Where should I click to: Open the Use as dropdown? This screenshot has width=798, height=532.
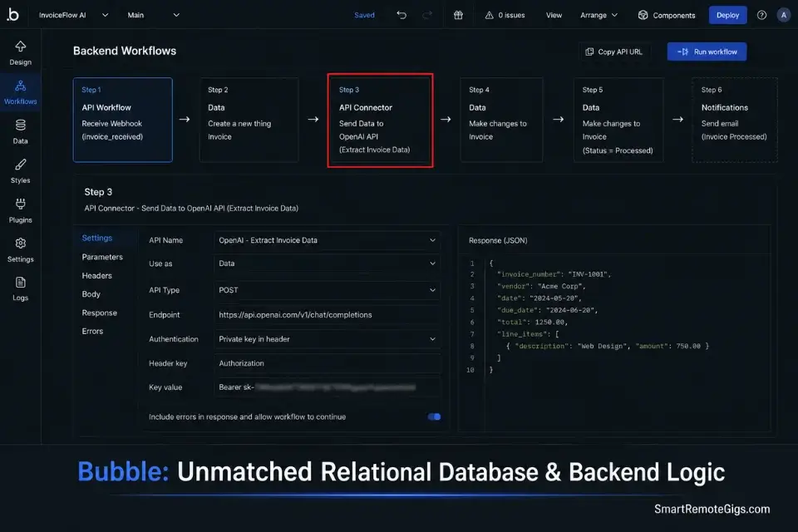tap(328, 264)
